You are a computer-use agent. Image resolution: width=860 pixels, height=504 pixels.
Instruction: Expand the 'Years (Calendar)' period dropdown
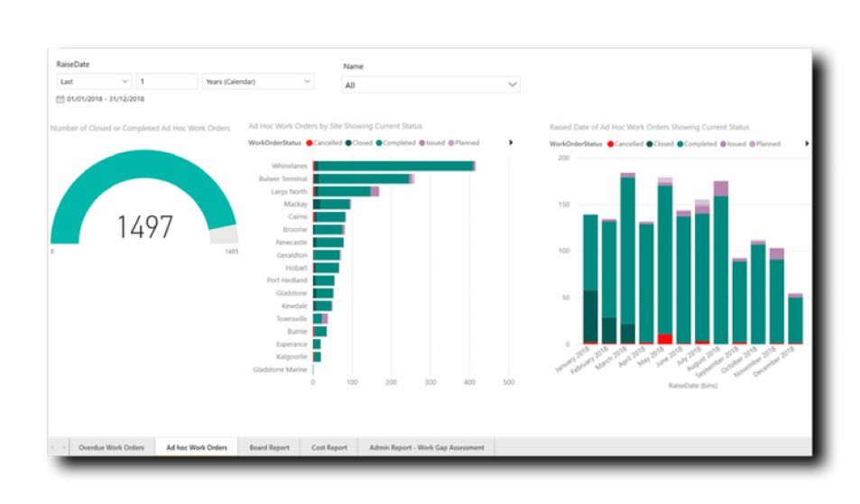258,81
